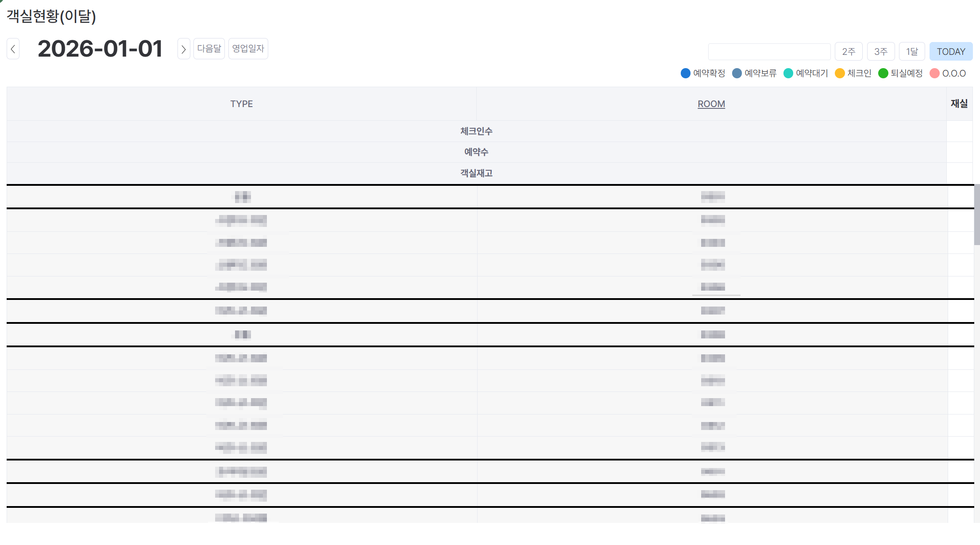Switch view to 3주
This screenshot has height=545, width=980.
[x=880, y=52]
